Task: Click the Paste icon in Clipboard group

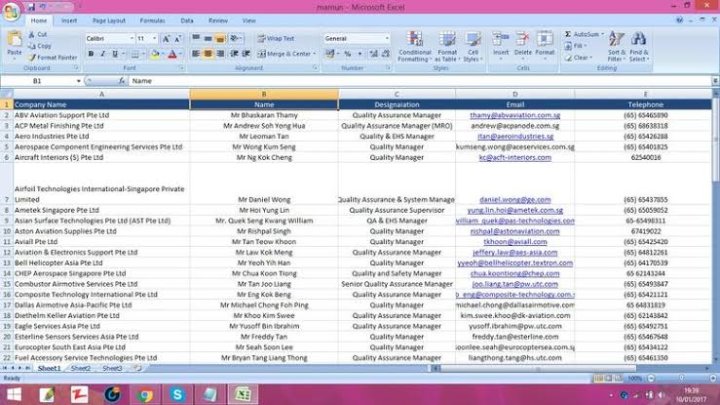Action: pyautogui.click(x=14, y=44)
